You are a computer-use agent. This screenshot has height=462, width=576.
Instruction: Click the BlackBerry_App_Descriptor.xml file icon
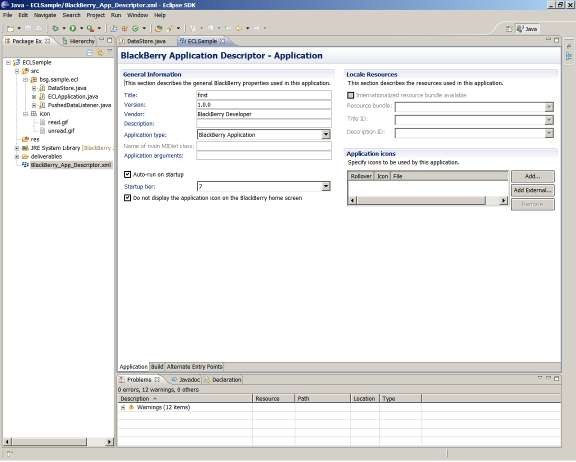[25, 165]
